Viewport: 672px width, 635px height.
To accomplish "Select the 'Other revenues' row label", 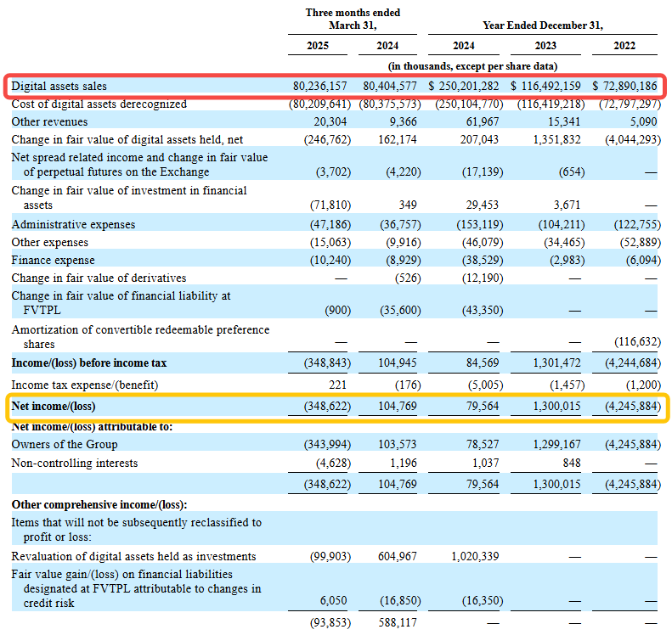I will pyautogui.click(x=49, y=122).
